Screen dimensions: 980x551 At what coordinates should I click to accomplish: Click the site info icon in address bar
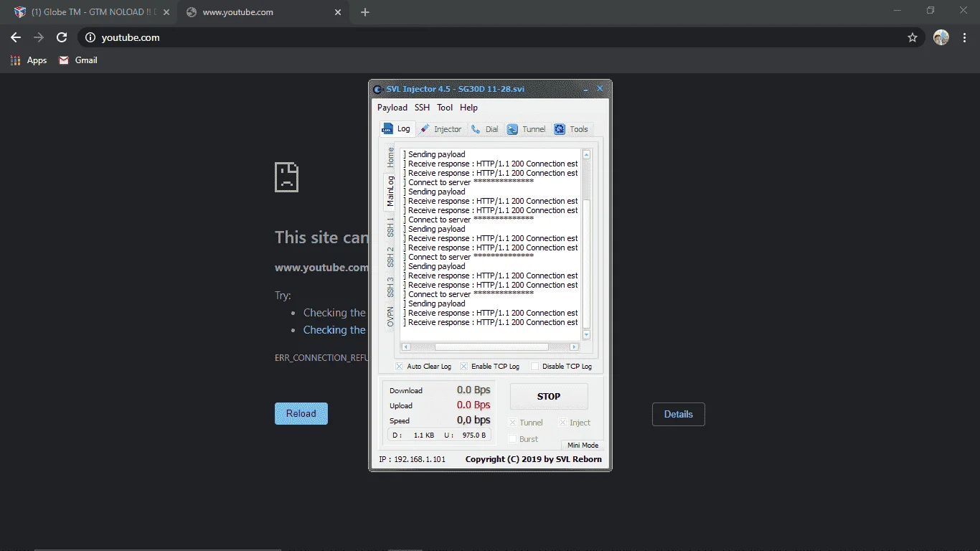tap(90, 37)
